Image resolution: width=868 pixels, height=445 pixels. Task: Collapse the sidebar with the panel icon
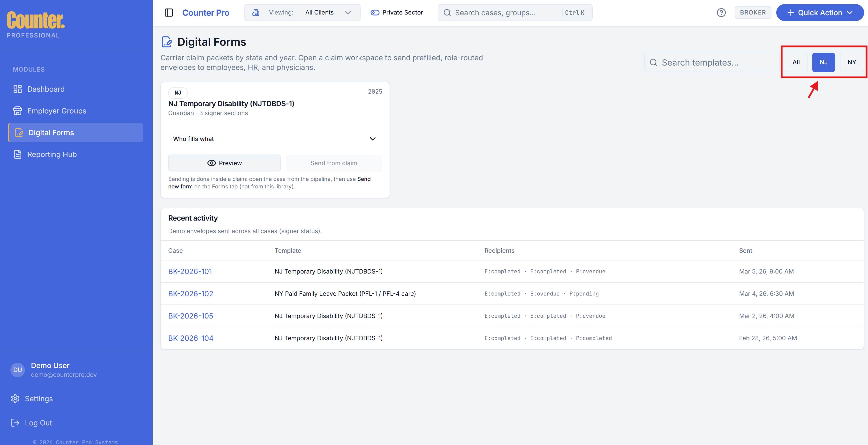pyautogui.click(x=169, y=13)
